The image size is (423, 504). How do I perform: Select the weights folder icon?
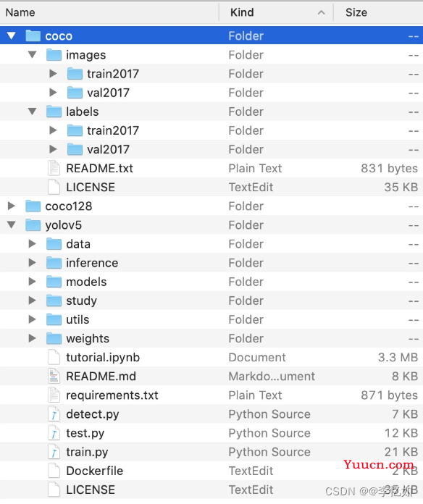pyautogui.click(x=54, y=338)
